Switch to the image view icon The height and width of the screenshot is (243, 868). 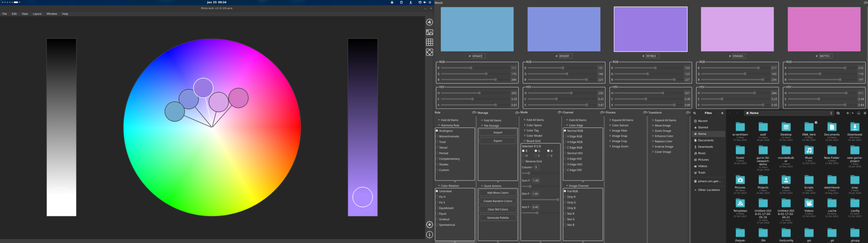pyautogui.click(x=430, y=32)
